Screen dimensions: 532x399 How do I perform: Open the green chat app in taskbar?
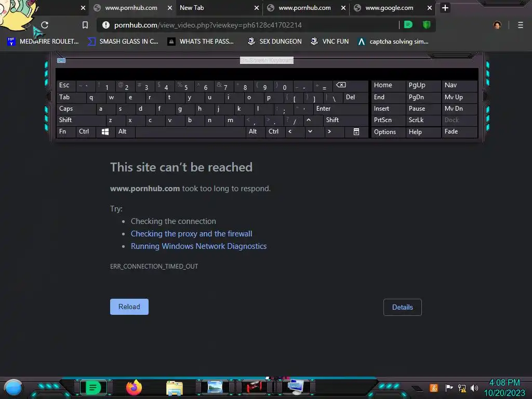(x=93, y=388)
